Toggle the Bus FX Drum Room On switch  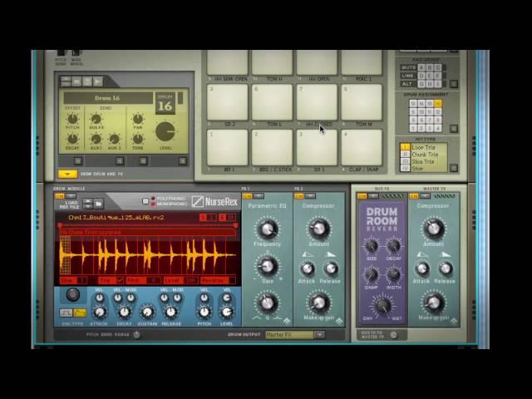point(362,195)
